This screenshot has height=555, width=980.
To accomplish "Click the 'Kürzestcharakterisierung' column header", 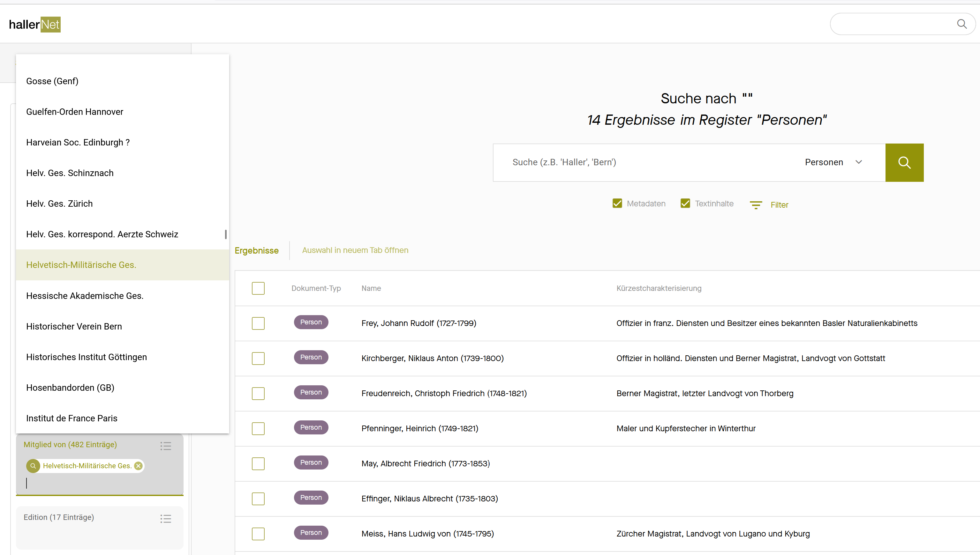I will pos(659,288).
